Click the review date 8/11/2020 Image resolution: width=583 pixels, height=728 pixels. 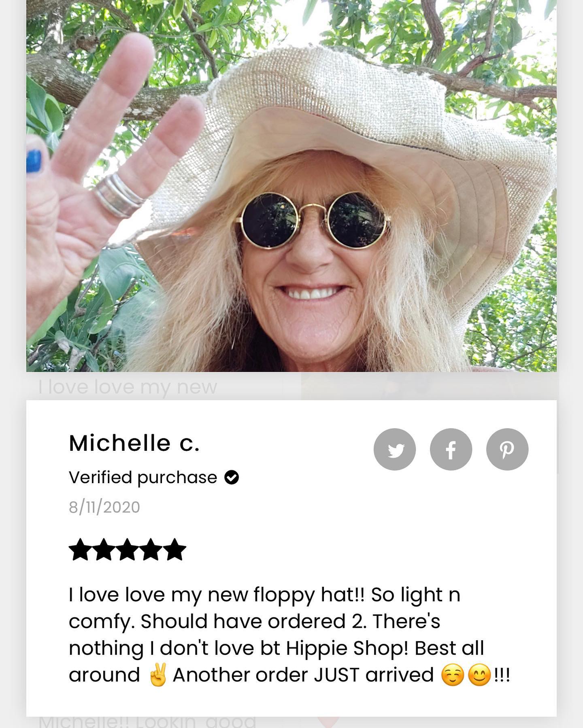(x=104, y=507)
